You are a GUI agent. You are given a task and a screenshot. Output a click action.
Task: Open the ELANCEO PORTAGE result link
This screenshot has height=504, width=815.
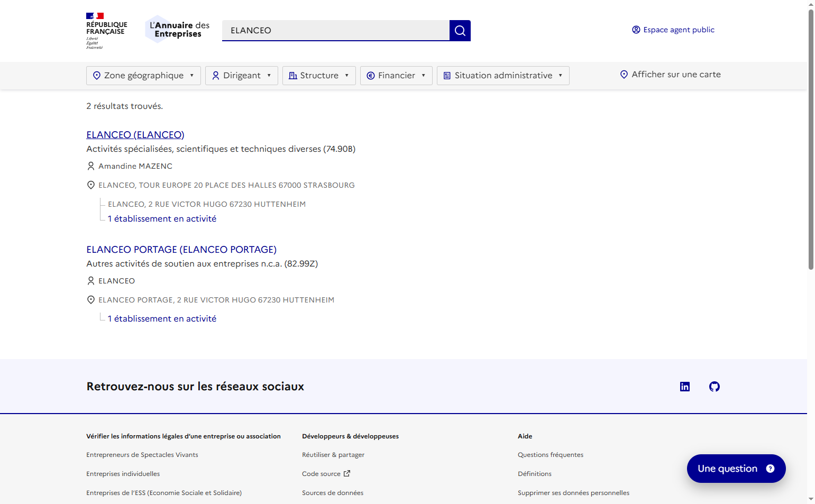[181, 250]
